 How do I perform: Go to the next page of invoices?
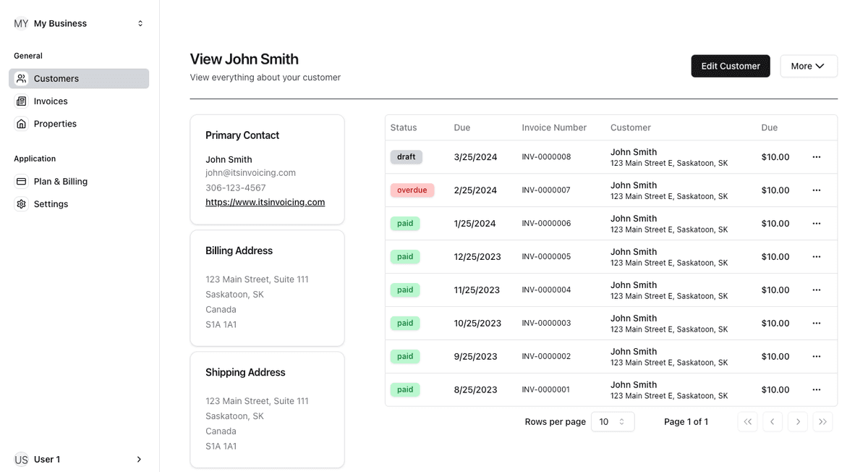click(x=797, y=422)
